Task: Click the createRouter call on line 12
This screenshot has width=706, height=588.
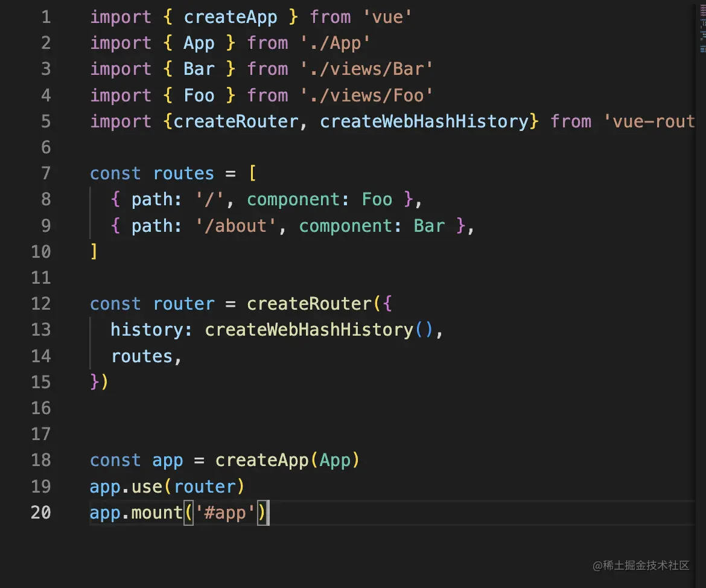Action: click(x=310, y=304)
